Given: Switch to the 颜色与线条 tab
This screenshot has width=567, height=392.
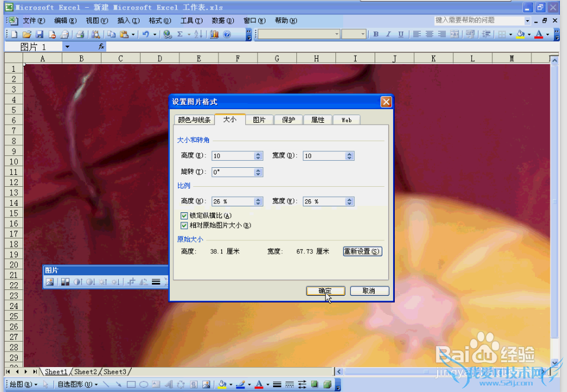Looking at the screenshot, I should tap(194, 120).
